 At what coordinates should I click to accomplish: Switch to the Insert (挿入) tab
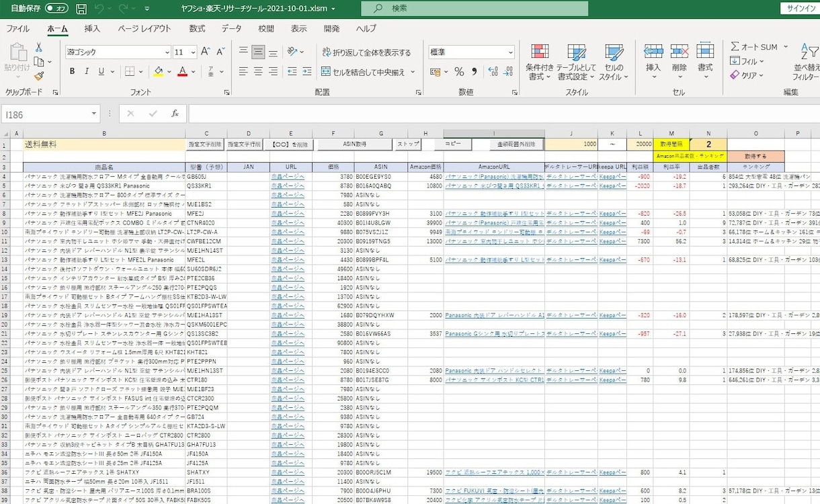coord(93,29)
